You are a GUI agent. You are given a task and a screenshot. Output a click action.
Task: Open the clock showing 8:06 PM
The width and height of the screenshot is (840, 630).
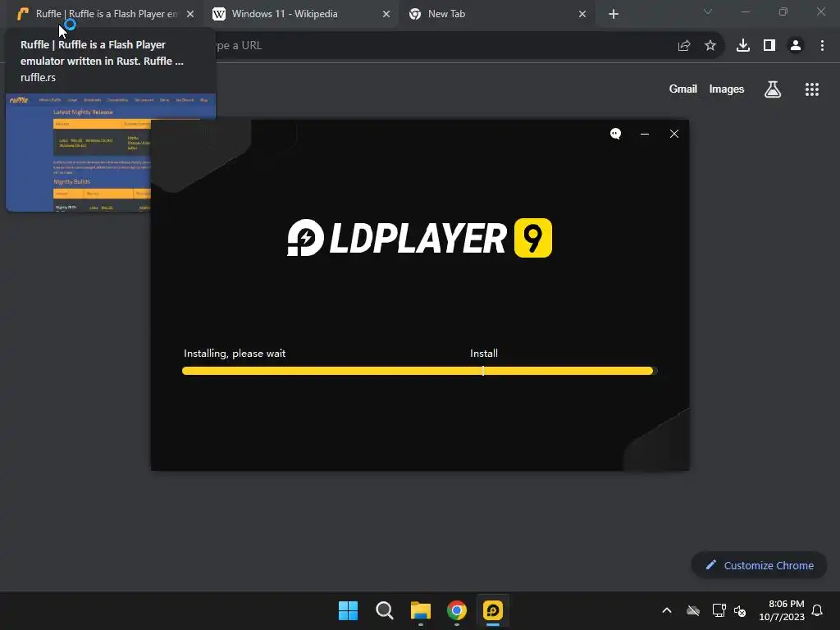click(x=782, y=610)
